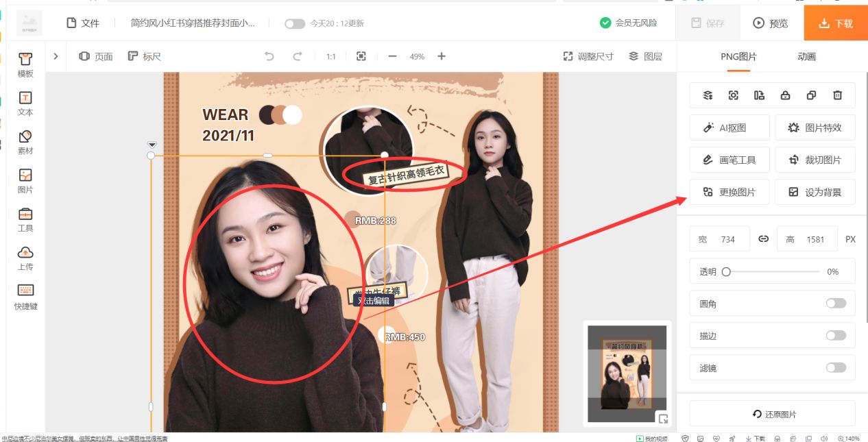Click the page preview thumbnail
The width and height of the screenshot is (868, 442).
pos(626,373)
